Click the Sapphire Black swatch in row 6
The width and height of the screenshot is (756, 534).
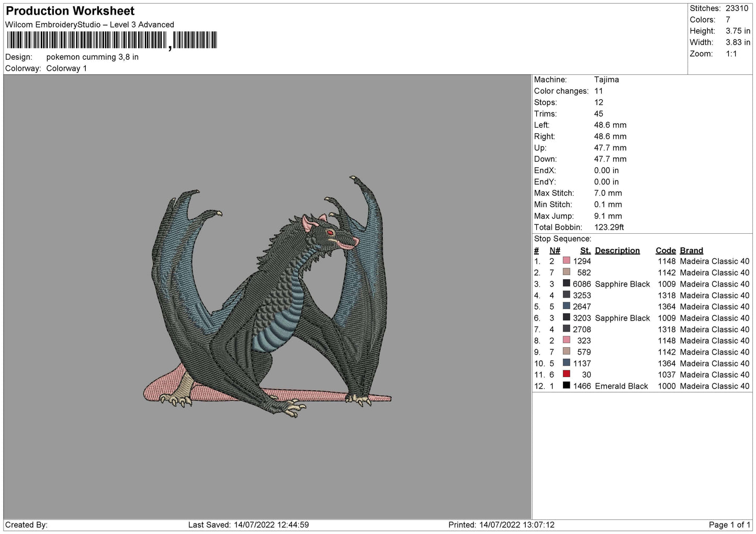566,317
